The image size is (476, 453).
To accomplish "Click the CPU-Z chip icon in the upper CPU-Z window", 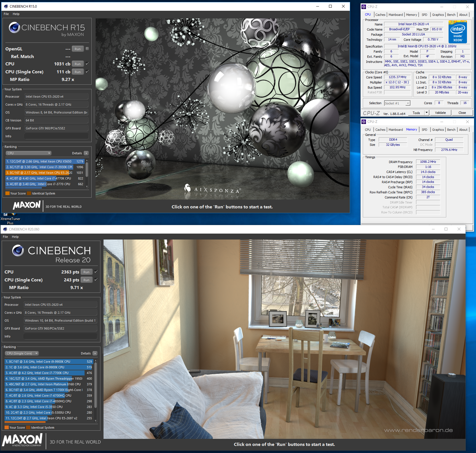I will tap(364, 7).
